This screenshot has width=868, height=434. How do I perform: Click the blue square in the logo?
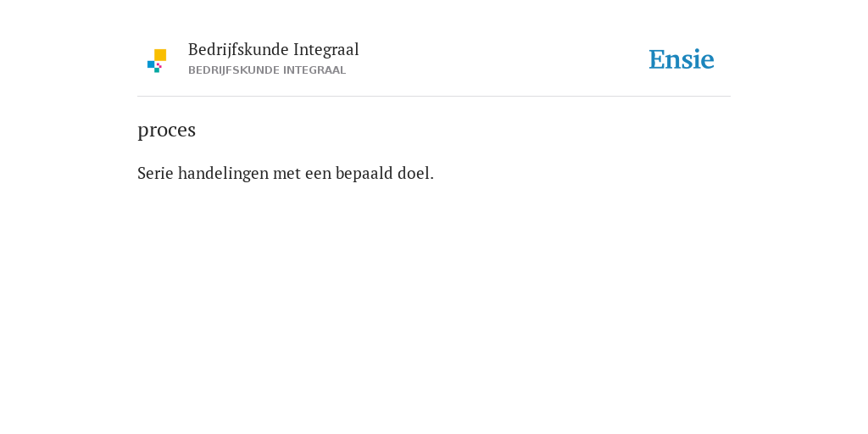click(x=151, y=64)
